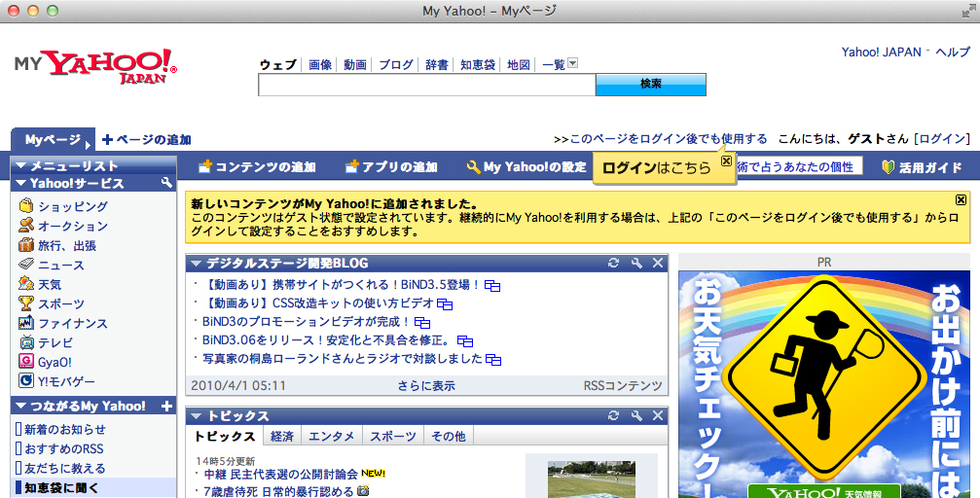Click the MY YAHOO! JAPAN logo
Screen dimensions: 980x498
tap(95, 66)
